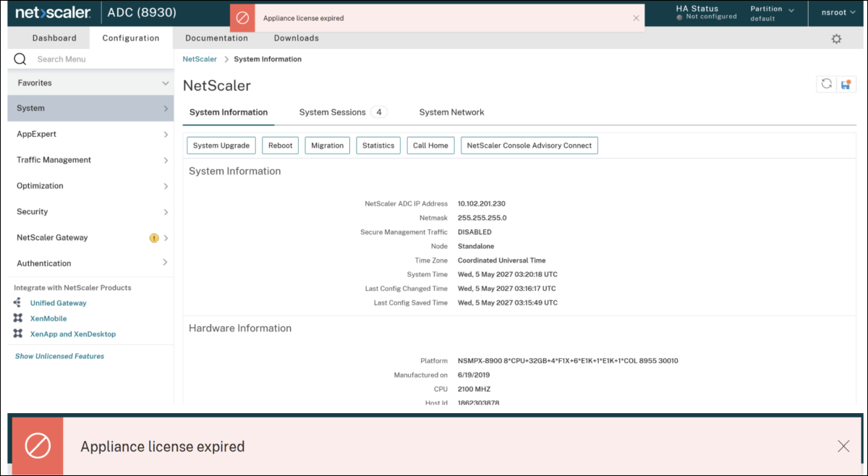
Task: Click the ADC (8930) header title
Action: coord(142,13)
